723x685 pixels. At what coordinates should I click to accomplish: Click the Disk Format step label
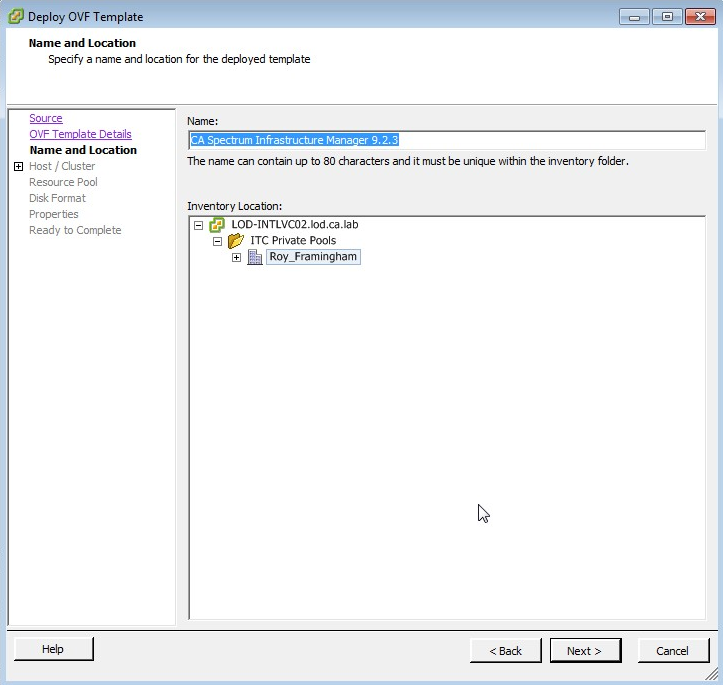point(57,198)
